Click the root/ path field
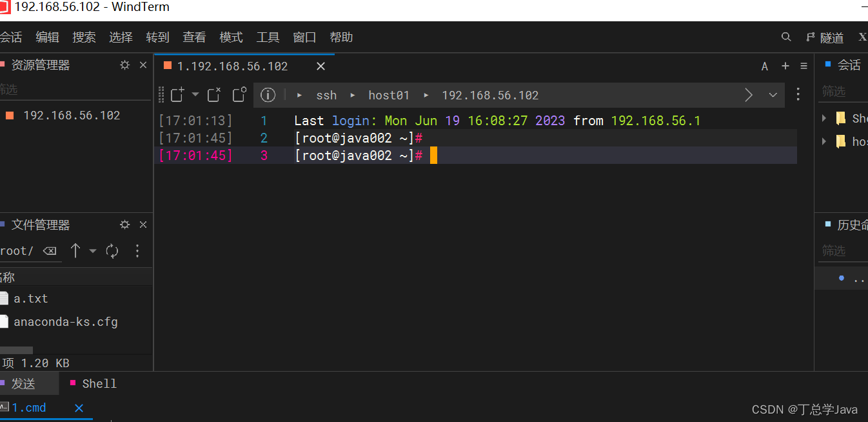Viewport: 868px width, 422px height. tap(17, 251)
